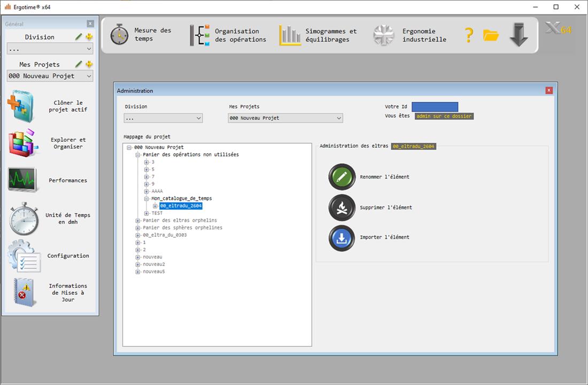This screenshot has height=385, width=588.
Task: Click the Simogrammes et équilibrages label
Action: (x=331, y=35)
